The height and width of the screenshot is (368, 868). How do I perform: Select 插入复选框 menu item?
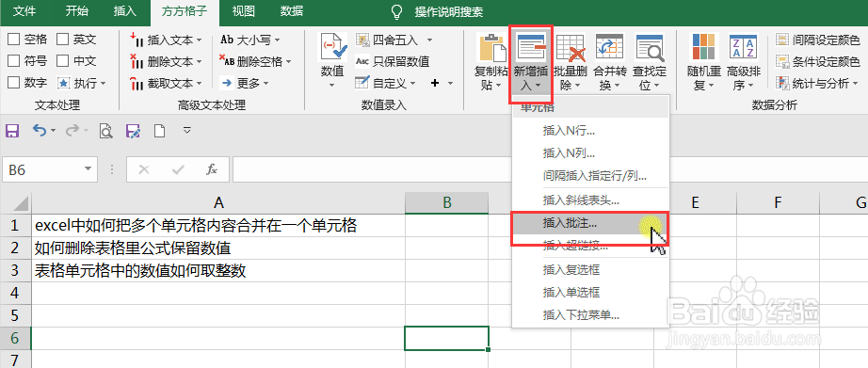(590, 270)
